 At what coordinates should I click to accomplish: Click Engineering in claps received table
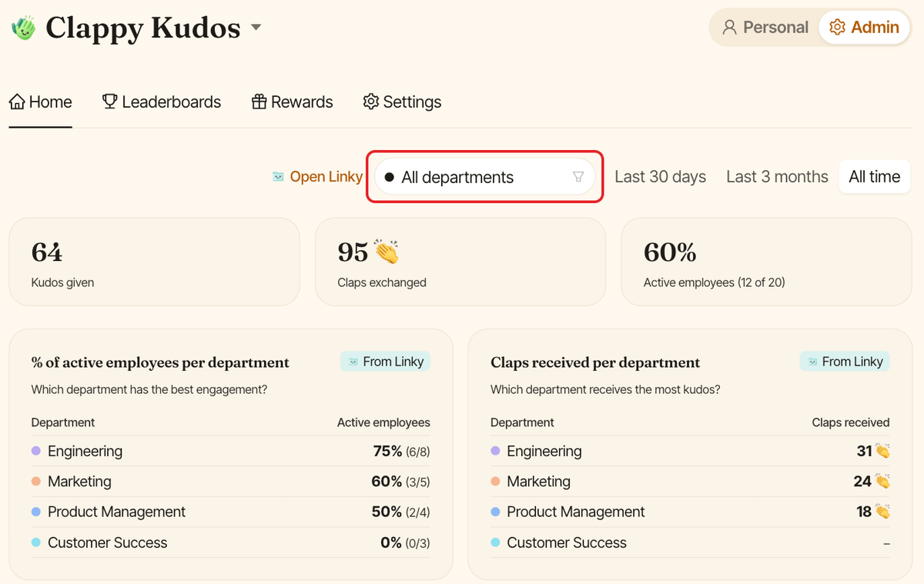(x=544, y=452)
